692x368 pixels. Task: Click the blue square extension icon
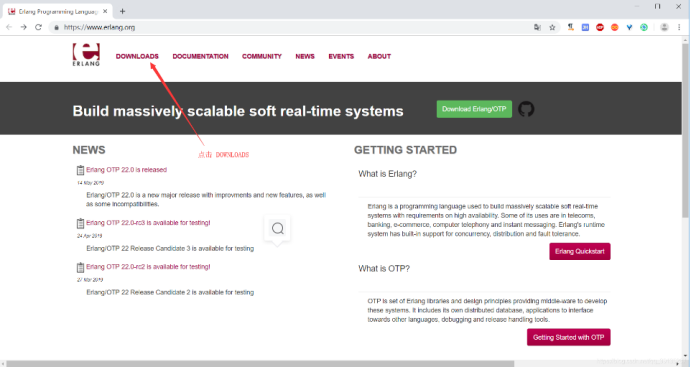(585, 27)
